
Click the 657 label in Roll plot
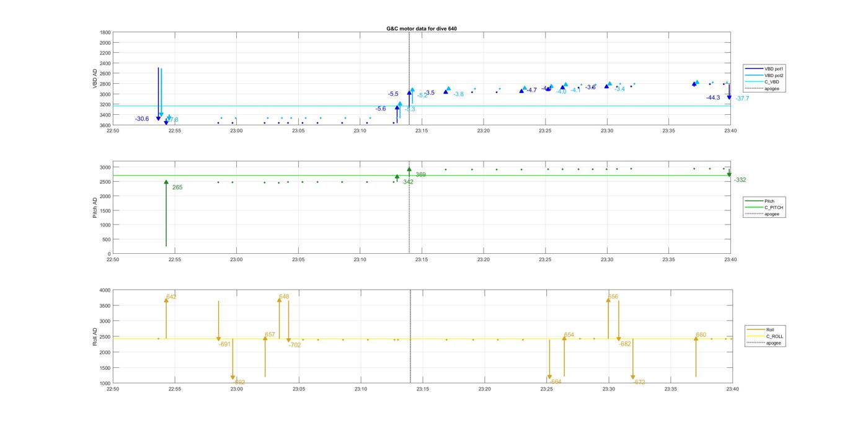(270, 335)
